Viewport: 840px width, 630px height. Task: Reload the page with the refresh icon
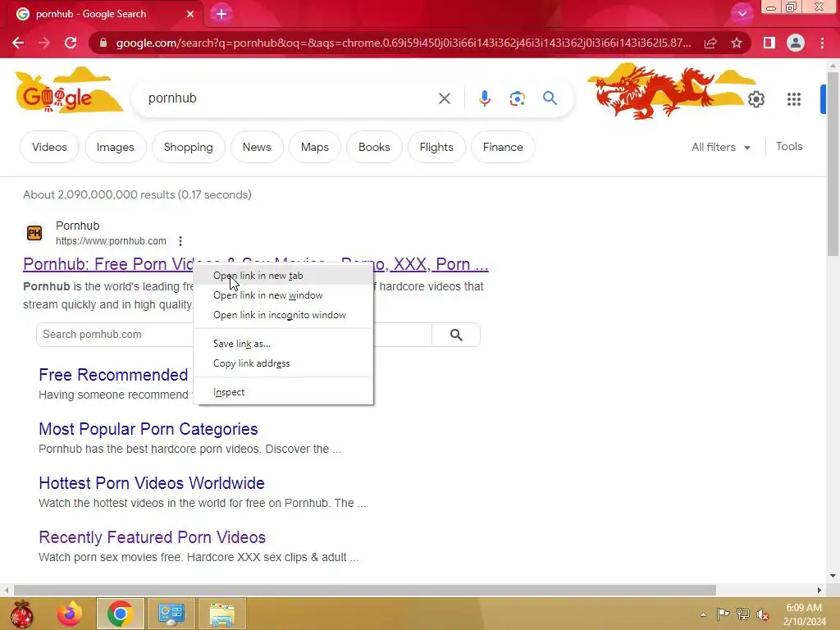[71, 43]
